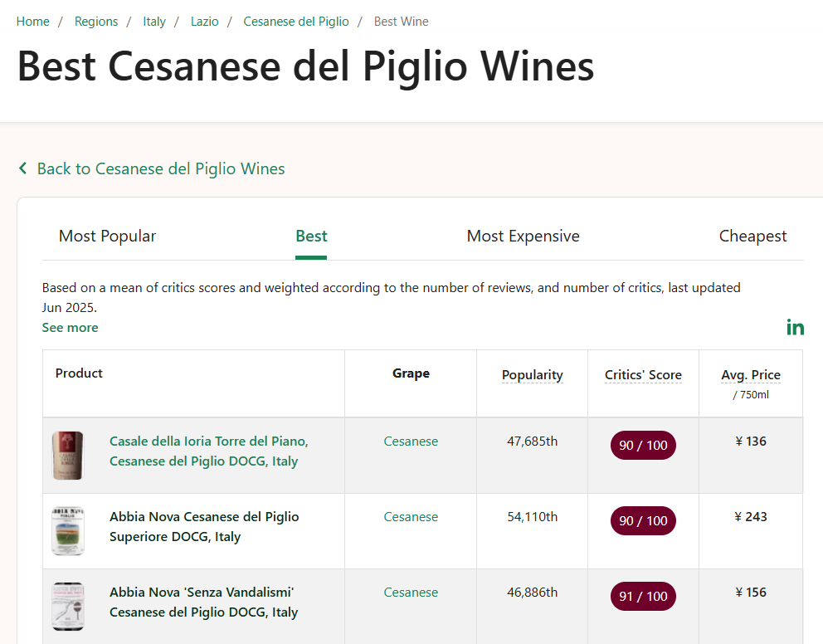The width and height of the screenshot is (823, 644).
Task: Click Back to Cesanese del Piglio Wines
Action: click(x=161, y=169)
